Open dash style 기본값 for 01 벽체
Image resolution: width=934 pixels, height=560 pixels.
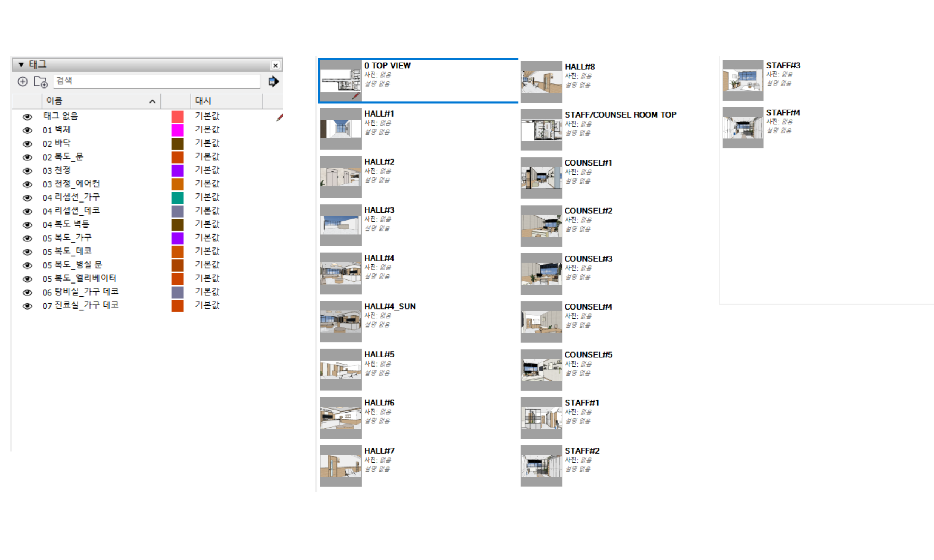tap(207, 129)
